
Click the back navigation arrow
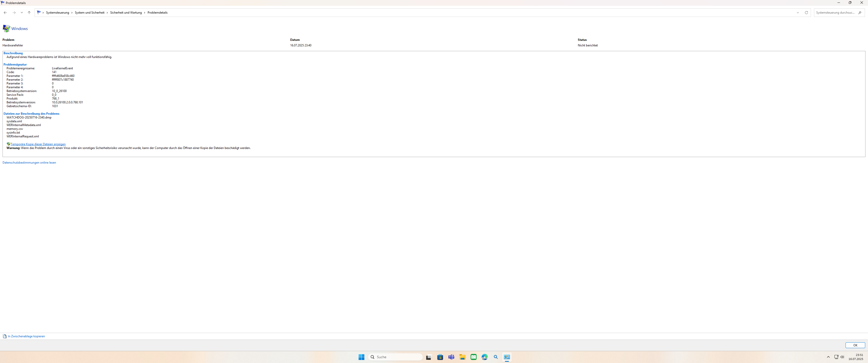[5, 13]
